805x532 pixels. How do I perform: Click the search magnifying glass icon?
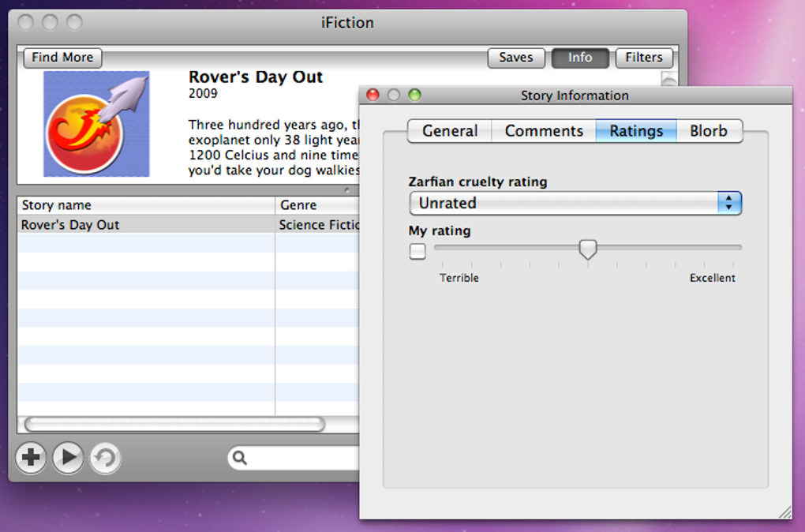[240, 458]
